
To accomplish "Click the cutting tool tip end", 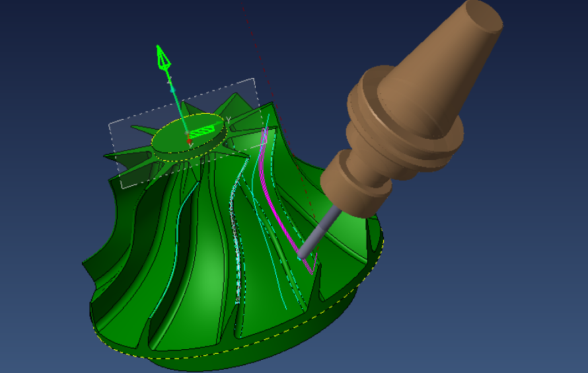I will 301,255.
